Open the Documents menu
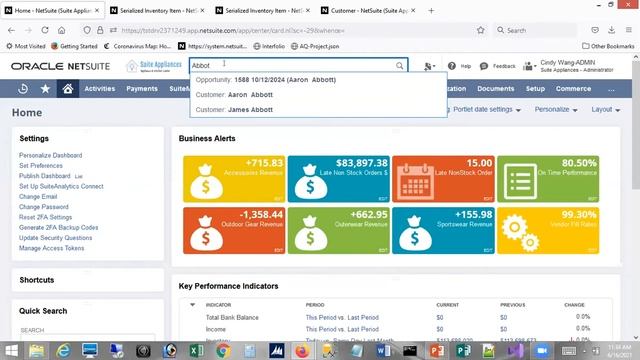Viewport: 640px width, 360px height. 496,89
